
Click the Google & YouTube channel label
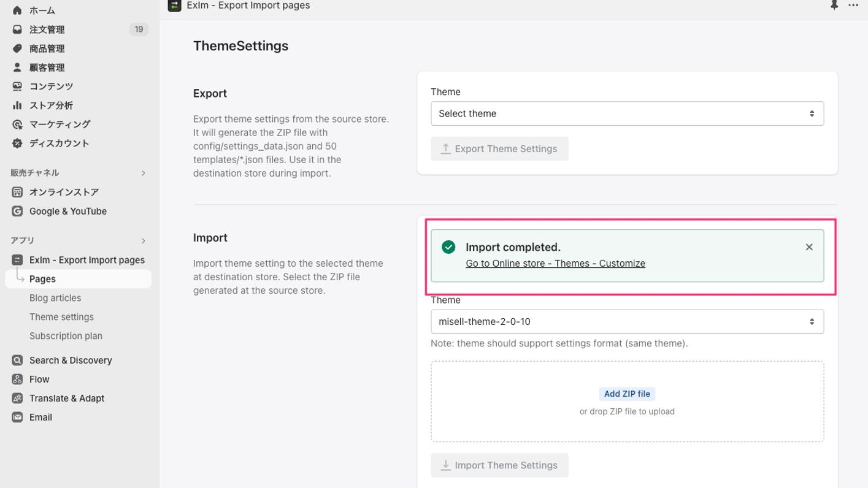(68, 211)
